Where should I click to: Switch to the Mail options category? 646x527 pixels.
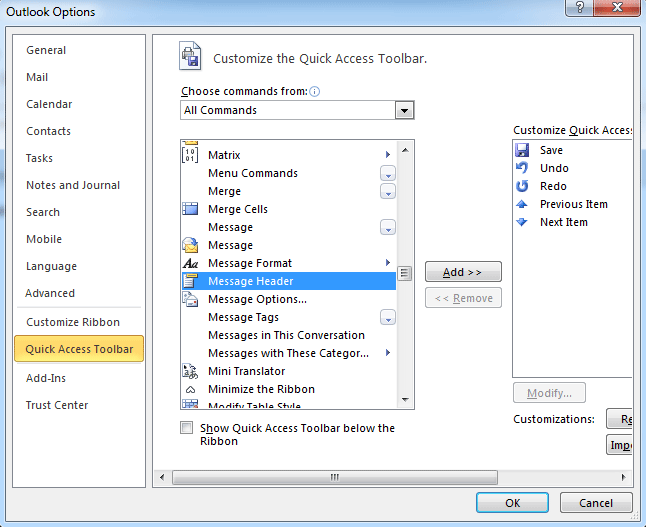coord(79,77)
